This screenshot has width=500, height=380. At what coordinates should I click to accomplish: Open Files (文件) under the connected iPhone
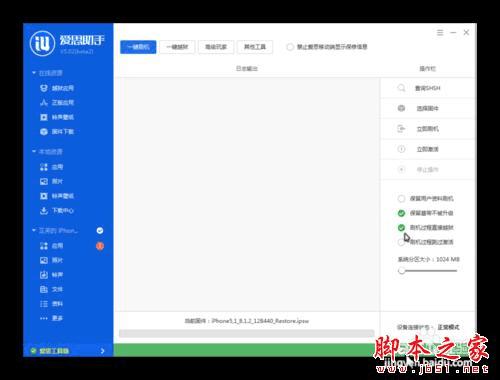click(x=52, y=289)
